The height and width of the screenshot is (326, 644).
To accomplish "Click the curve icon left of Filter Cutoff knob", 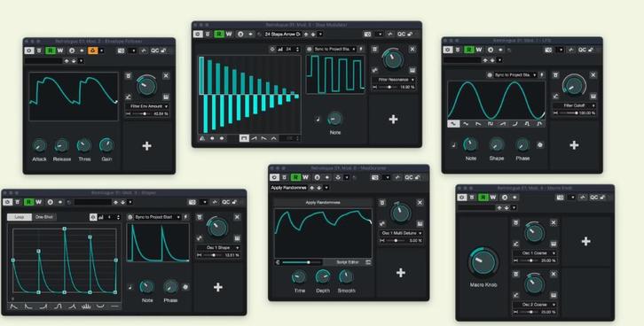I will click(x=555, y=97).
